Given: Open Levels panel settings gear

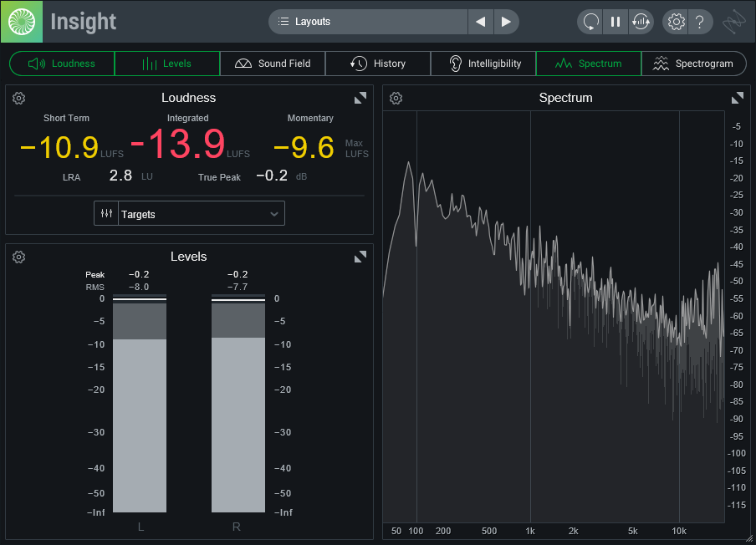Looking at the screenshot, I should click(18, 257).
